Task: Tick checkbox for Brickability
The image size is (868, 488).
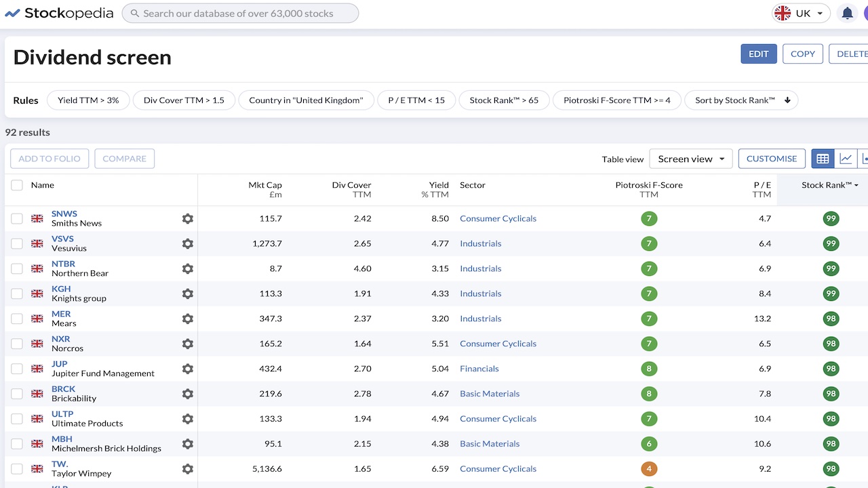Action: pyautogui.click(x=17, y=394)
